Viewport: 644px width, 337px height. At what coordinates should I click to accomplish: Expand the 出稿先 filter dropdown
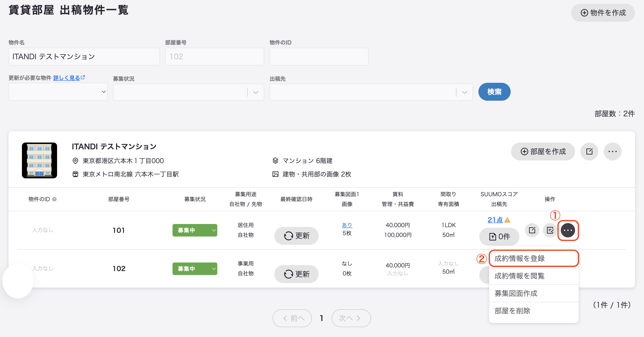[x=371, y=92]
